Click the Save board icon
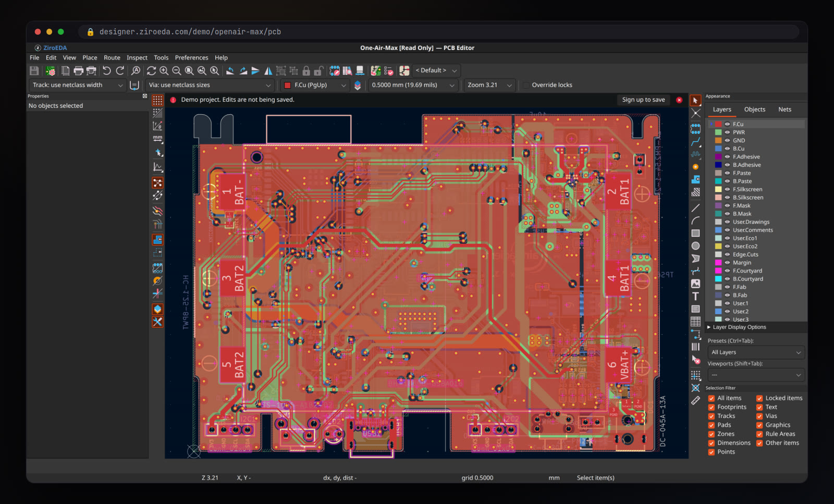Screen dimensions: 834x504 pyautogui.click(x=34, y=70)
